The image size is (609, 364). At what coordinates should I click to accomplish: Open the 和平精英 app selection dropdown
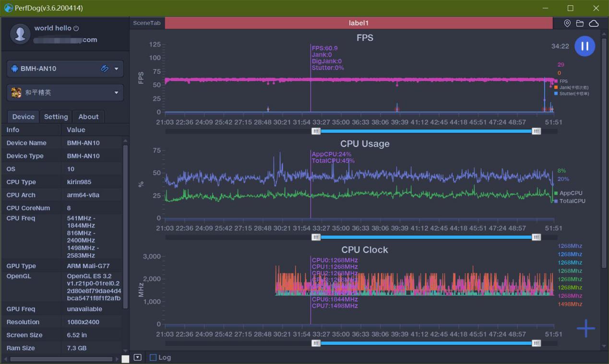click(116, 93)
